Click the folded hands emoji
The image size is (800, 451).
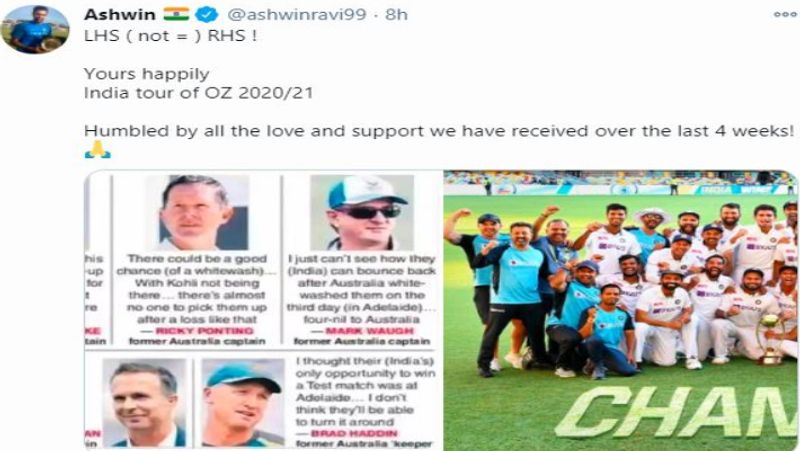click(97, 150)
